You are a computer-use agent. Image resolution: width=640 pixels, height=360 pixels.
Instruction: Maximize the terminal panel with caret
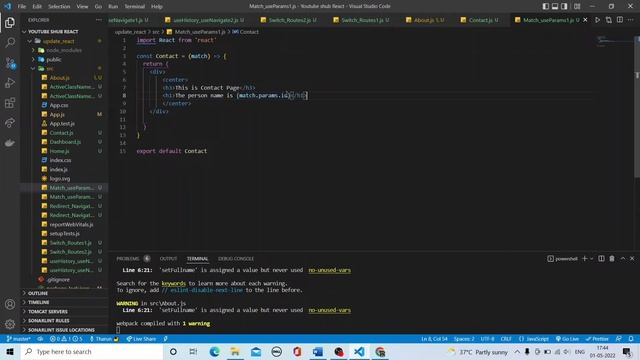pos(622,258)
